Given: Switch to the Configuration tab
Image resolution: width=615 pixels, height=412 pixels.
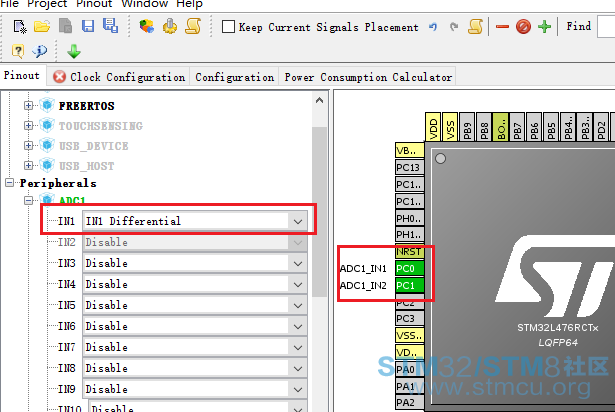Looking at the screenshot, I should click(x=235, y=77).
